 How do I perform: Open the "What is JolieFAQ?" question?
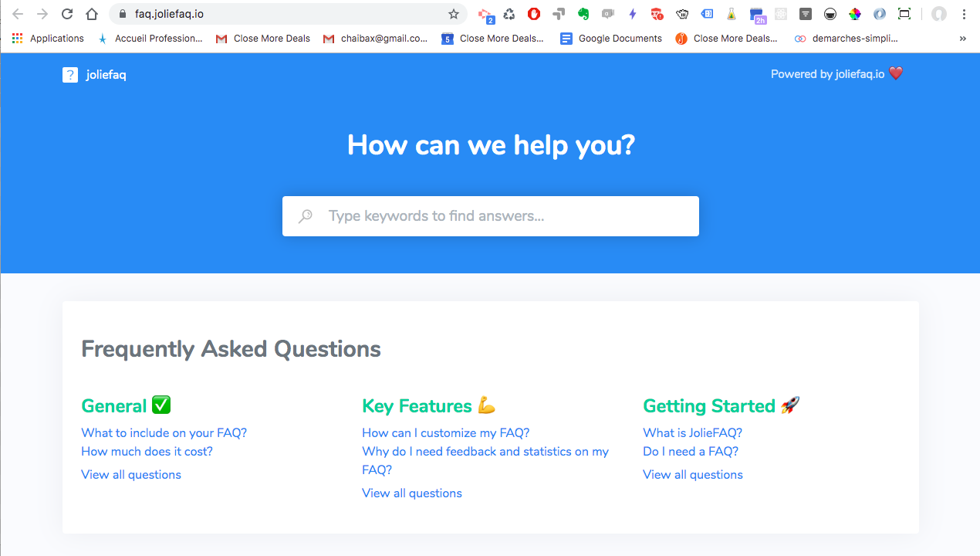[692, 432]
